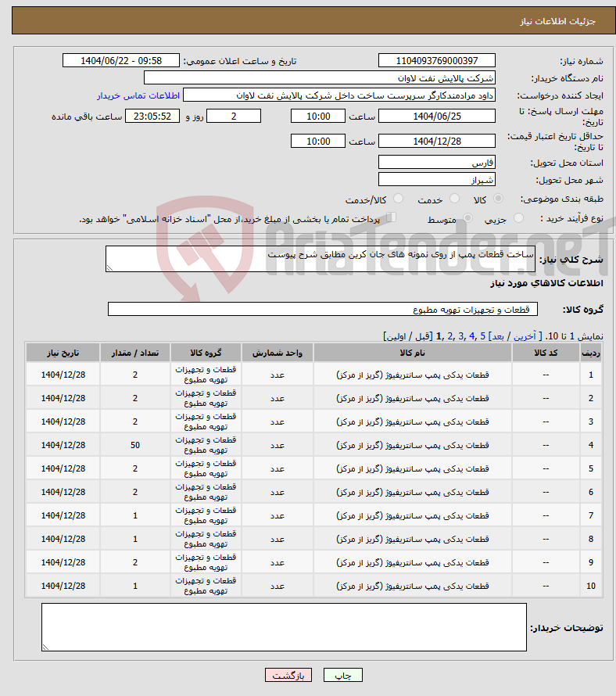Select the خدمت radio button
This screenshot has width=616, height=696.
click(x=454, y=199)
